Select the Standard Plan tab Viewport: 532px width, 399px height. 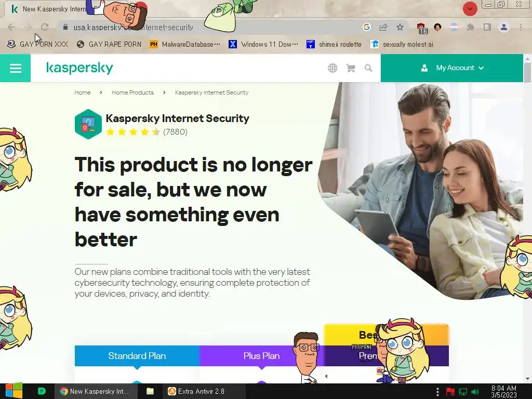coord(137,355)
